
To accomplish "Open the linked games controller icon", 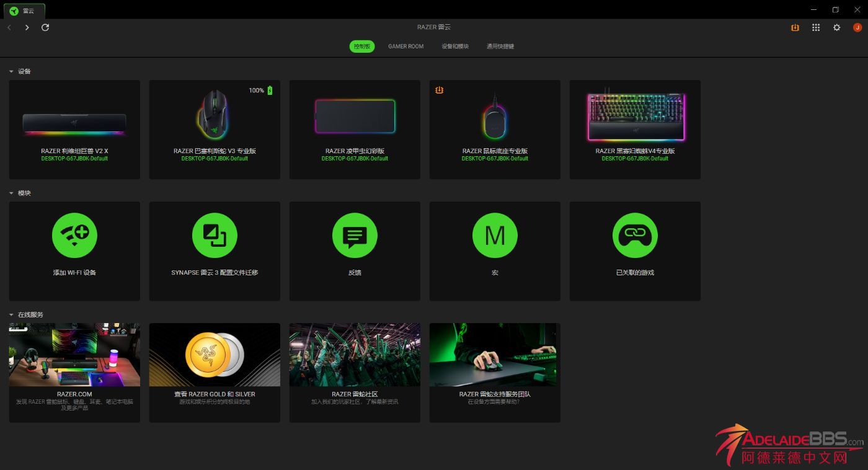I will [635, 236].
